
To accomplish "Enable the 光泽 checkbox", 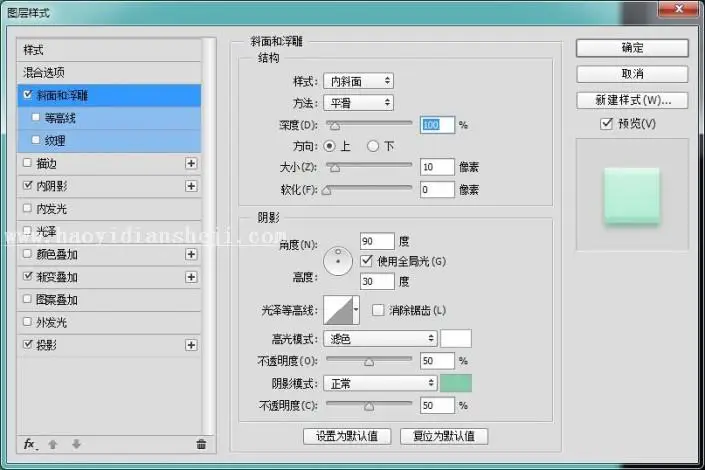I will click(27, 231).
